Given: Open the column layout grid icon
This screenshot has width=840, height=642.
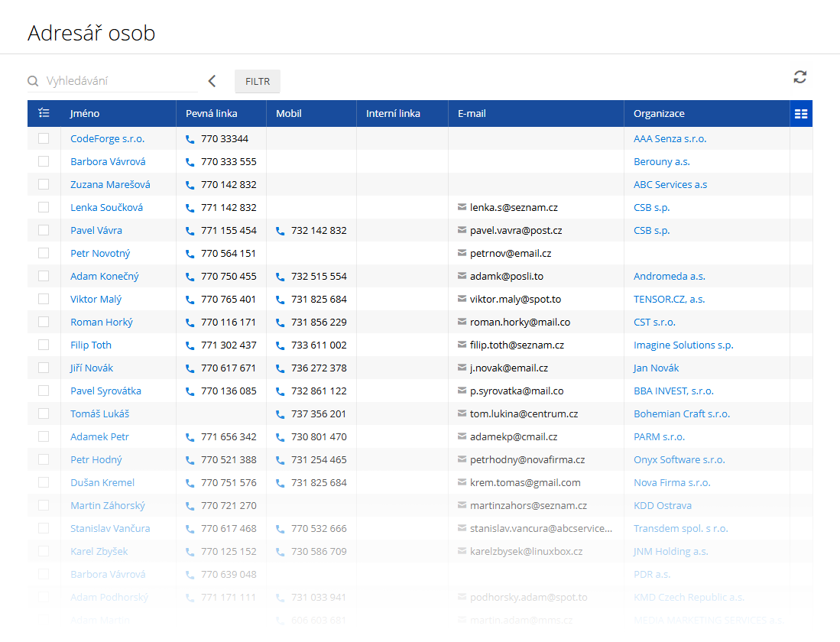Looking at the screenshot, I should point(801,114).
